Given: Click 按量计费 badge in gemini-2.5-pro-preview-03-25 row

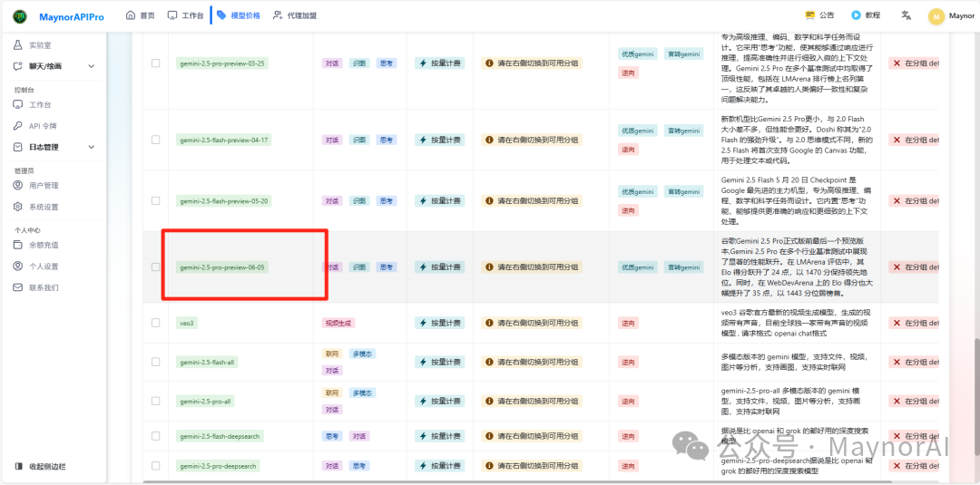Looking at the screenshot, I should 439,63.
